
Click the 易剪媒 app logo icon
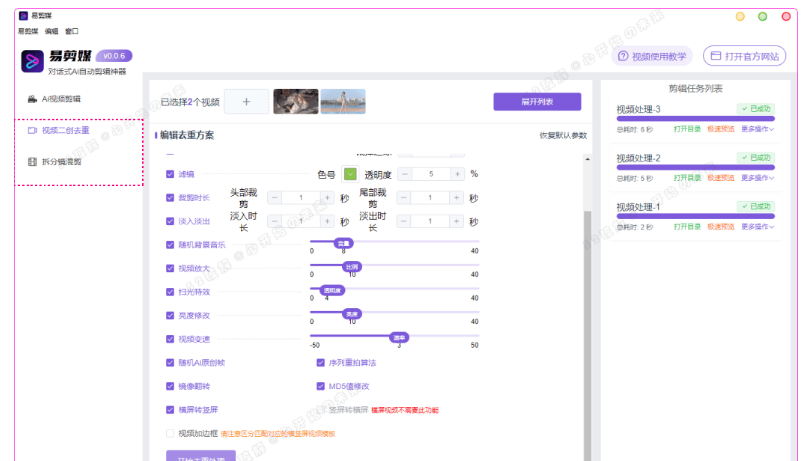(32, 61)
